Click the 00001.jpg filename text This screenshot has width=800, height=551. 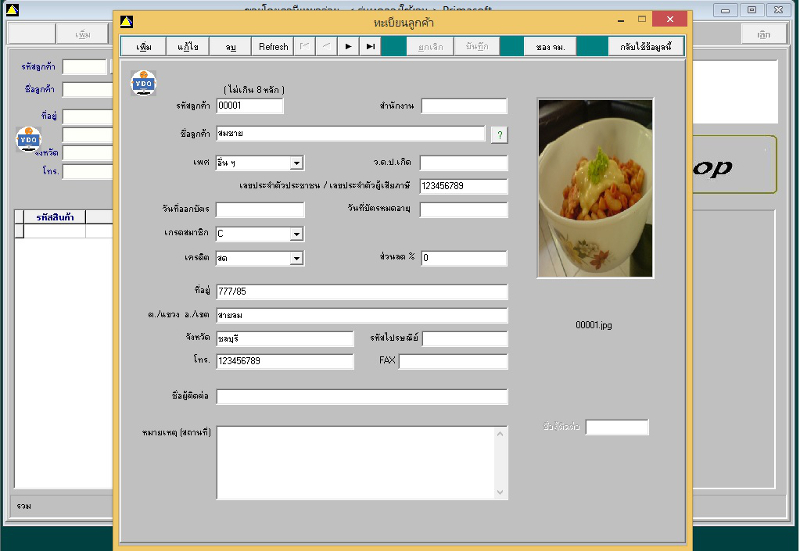pyautogui.click(x=593, y=325)
